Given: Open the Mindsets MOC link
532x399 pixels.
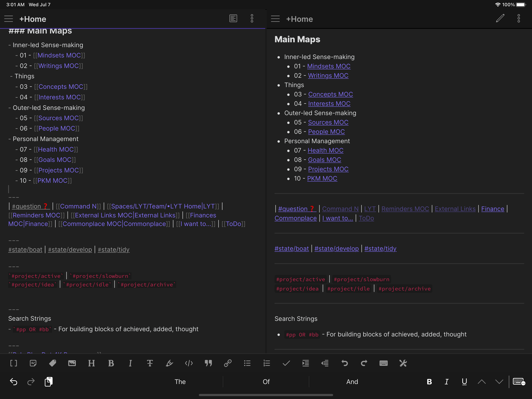Looking at the screenshot, I should [x=329, y=66].
